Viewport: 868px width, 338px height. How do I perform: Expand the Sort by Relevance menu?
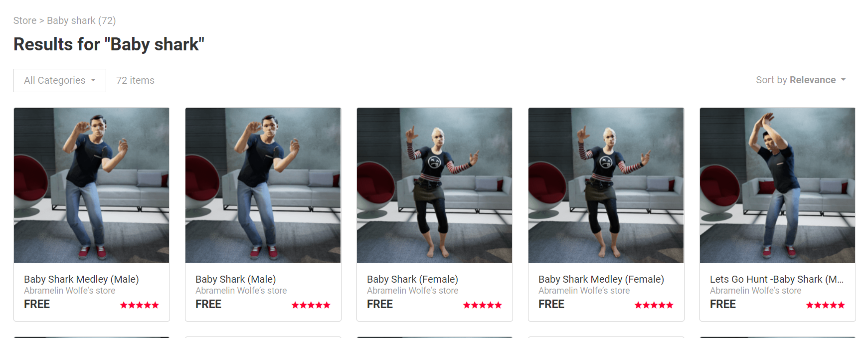[801, 80]
